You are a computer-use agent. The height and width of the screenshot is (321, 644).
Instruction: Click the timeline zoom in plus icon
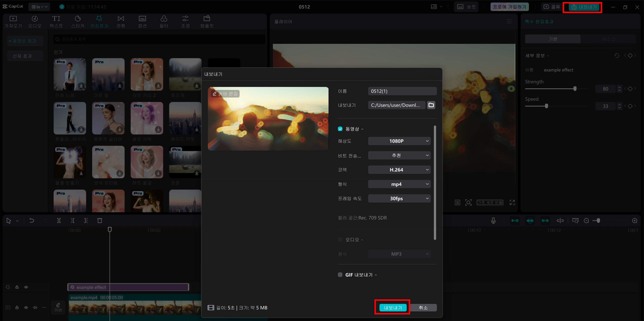click(x=635, y=221)
